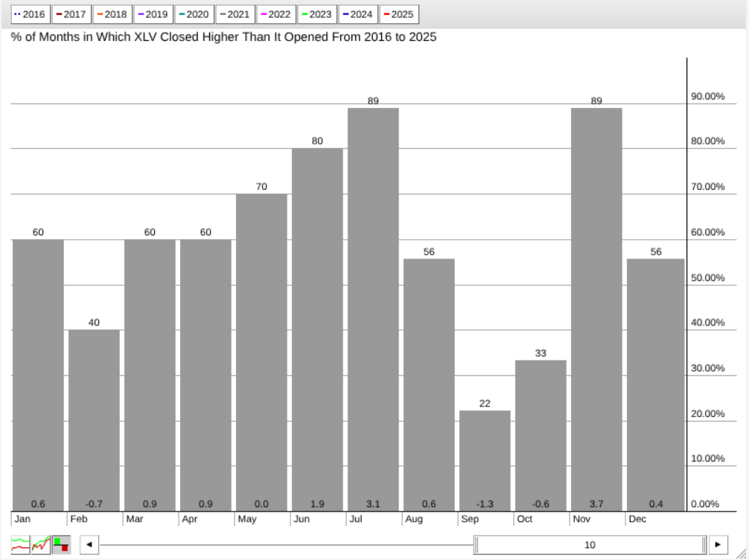Click the 3.1 average return in Jul bar

pos(374,504)
